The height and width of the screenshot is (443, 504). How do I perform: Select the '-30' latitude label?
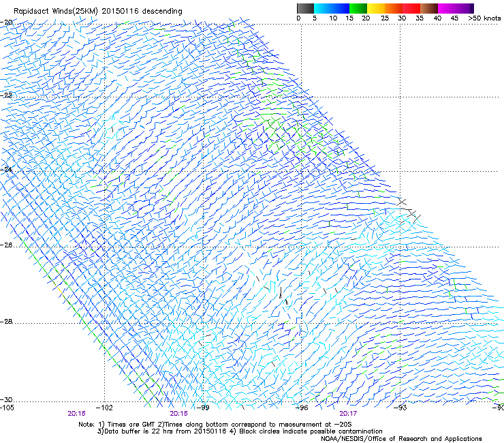(6, 400)
